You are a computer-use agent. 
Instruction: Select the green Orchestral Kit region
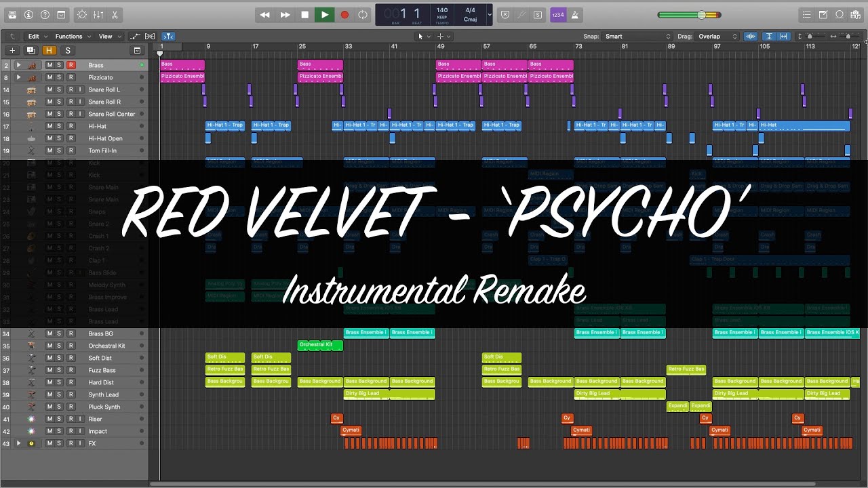point(320,346)
